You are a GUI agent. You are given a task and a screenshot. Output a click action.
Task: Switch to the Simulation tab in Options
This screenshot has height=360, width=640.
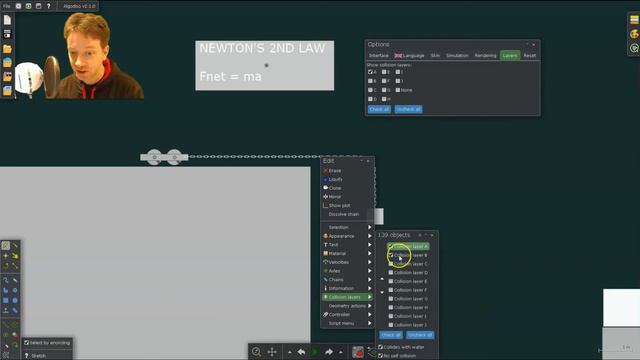point(457,56)
